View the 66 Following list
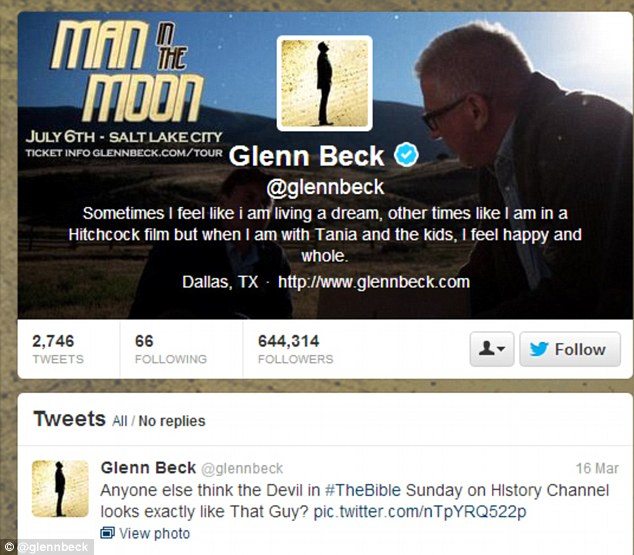Screen dimensions: 634x555 (171, 349)
